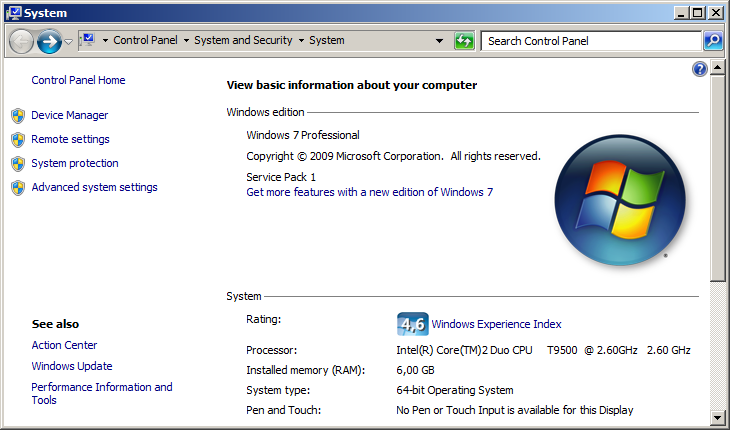
Task: Minimize the System window
Action: 681,13
